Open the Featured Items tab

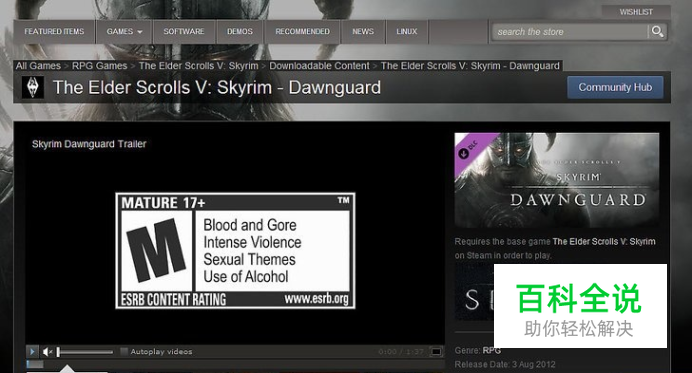[x=54, y=32]
